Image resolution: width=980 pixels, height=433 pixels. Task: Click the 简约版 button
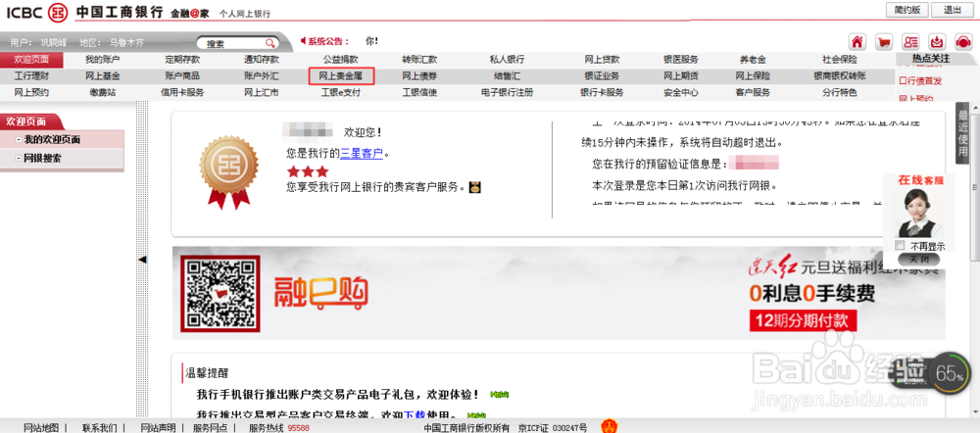pos(906,10)
